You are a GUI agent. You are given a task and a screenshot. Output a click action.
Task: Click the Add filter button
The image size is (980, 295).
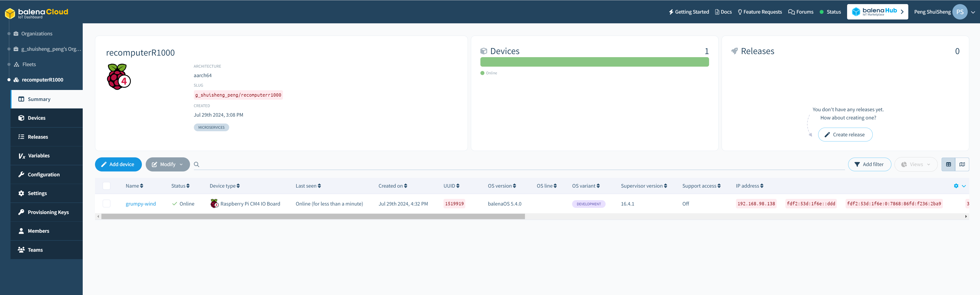[869, 165]
